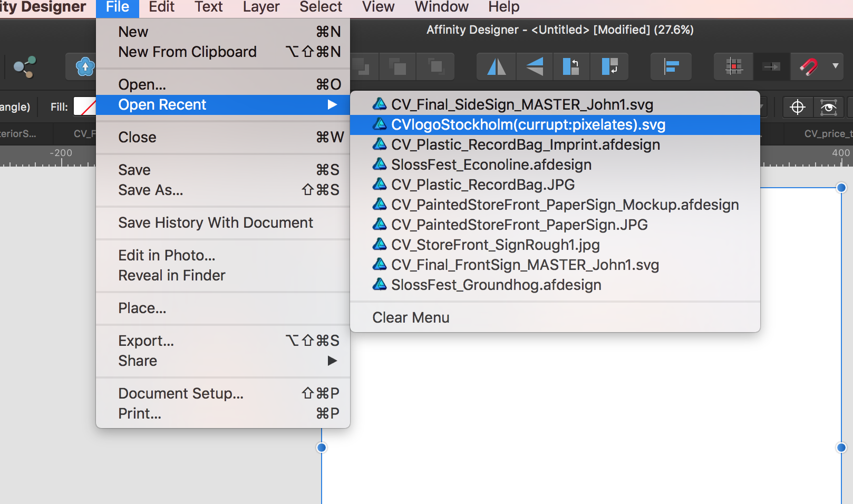Screen dimensions: 853x504
Task: Click the target crosshair icon in context bar
Action: pyautogui.click(x=798, y=107)
